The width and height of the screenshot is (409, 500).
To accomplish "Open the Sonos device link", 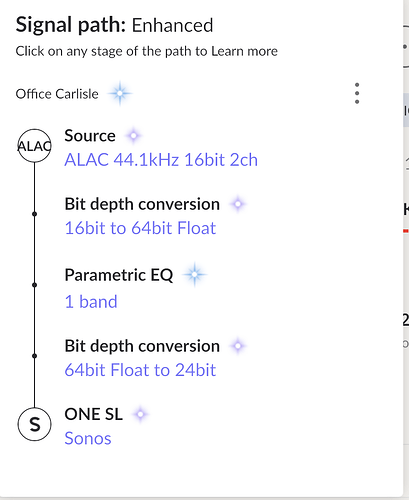I will (88, 438).
